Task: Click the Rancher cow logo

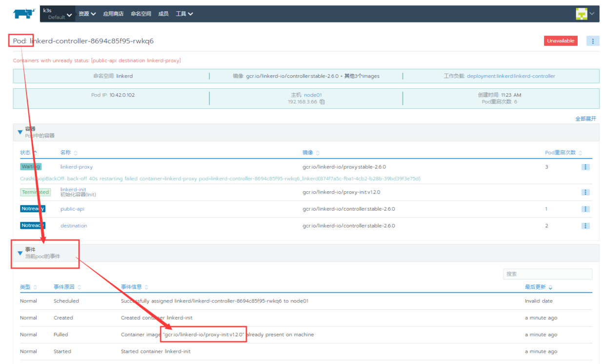Action: pyautogui.click(x=23, y=14)
